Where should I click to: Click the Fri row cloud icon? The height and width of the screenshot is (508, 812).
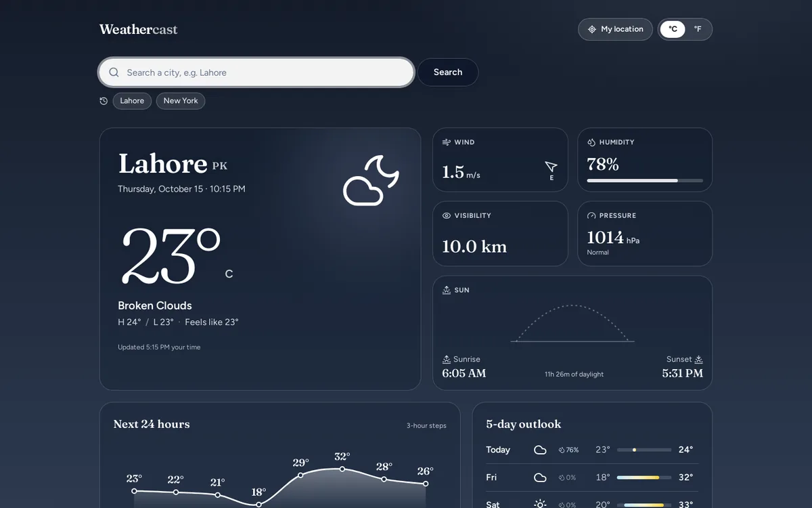coord(540,478)
